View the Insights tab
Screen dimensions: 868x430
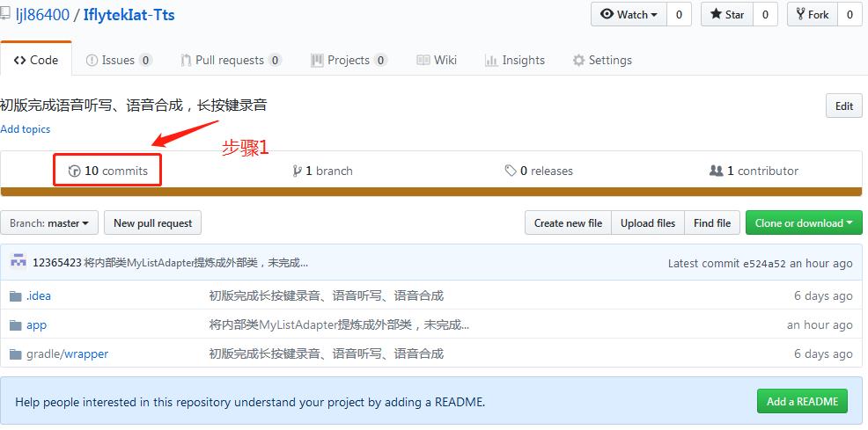[x=515, y=60]
